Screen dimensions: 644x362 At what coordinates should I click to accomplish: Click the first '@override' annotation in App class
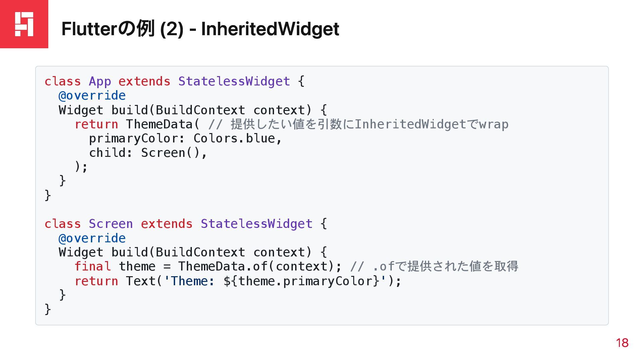pyautogui.click(x=92, y=96)
